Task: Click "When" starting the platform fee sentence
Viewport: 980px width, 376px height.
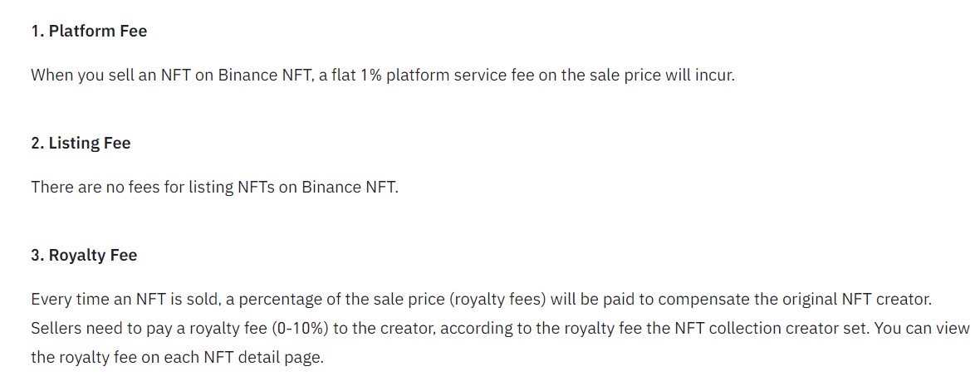Action: coord(51,76)
